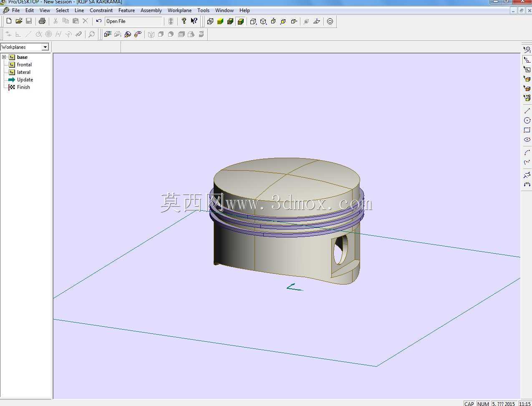Viewport: 532px width, 406px height.
Task: Click the trimetric view cube icon
Action: click(x=253, y=21)
